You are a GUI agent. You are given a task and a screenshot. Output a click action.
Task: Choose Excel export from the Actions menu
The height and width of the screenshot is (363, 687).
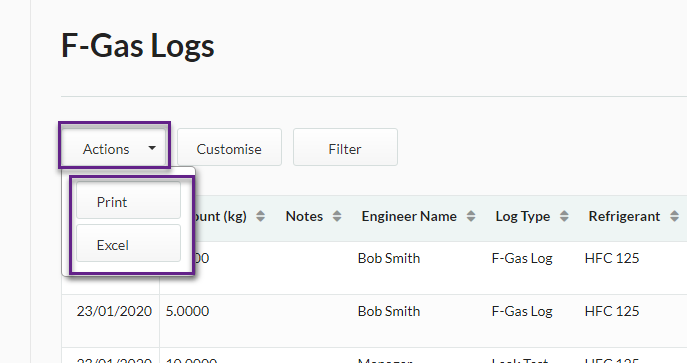click(128, 243)
